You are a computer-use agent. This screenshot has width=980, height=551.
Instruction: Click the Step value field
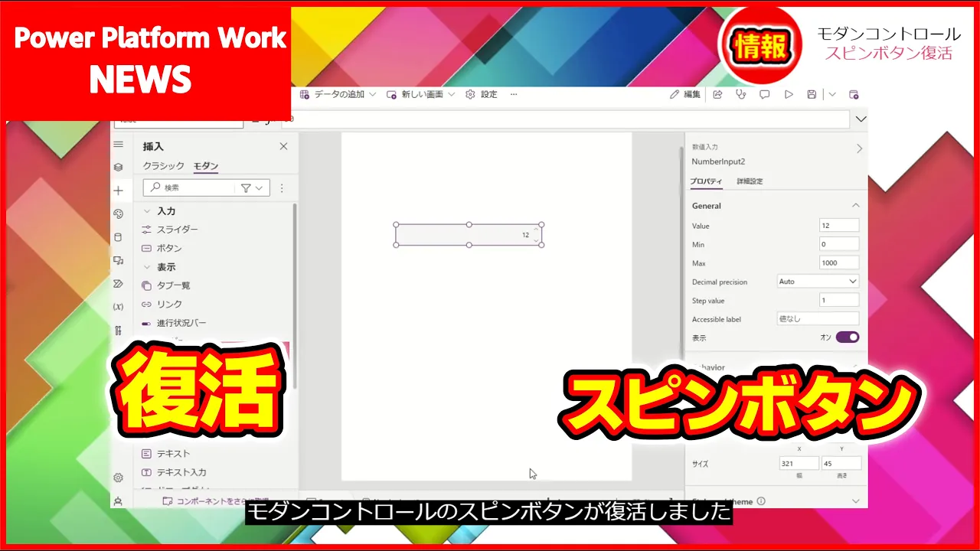click(839, 301)
